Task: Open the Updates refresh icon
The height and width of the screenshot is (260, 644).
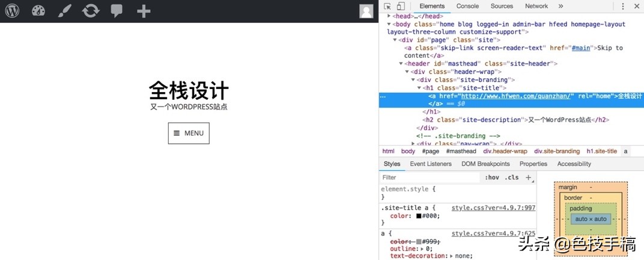Action: point(91,11)
